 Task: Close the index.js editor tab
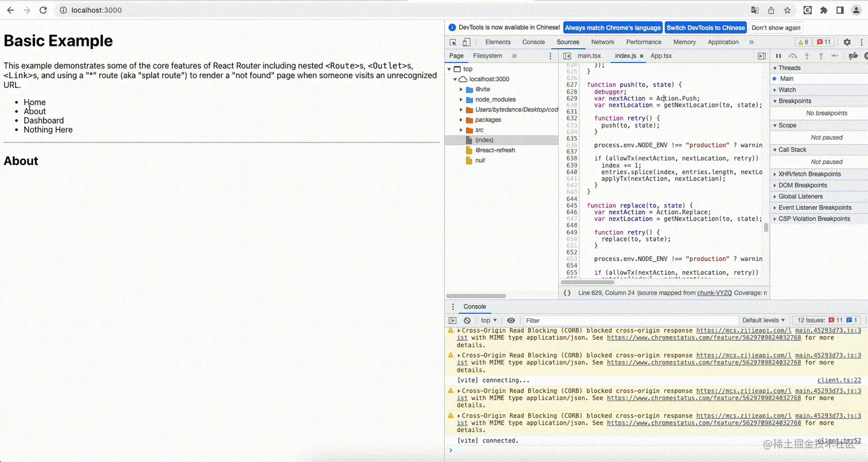(x=642, y=56)
